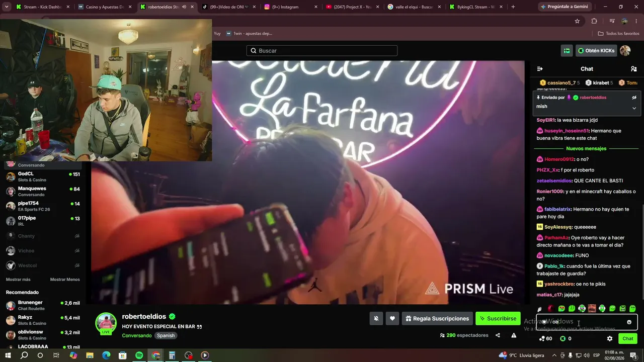Bookmark this page with the star icon
The height and width of the screenshot is (362, 644).
click(x=577, y=21)
